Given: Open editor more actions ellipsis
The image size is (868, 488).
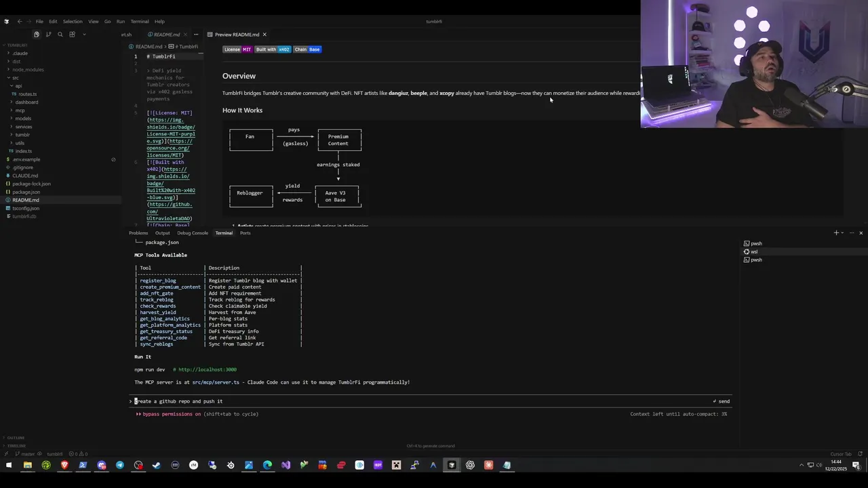Looking at the screenshot, I should click(196, 35).
